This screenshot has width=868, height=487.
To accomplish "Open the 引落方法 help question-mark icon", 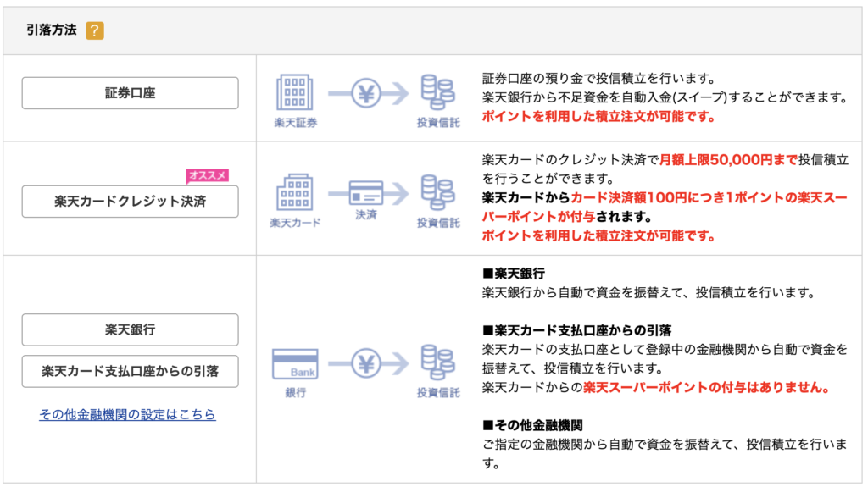I will point(95,30).
